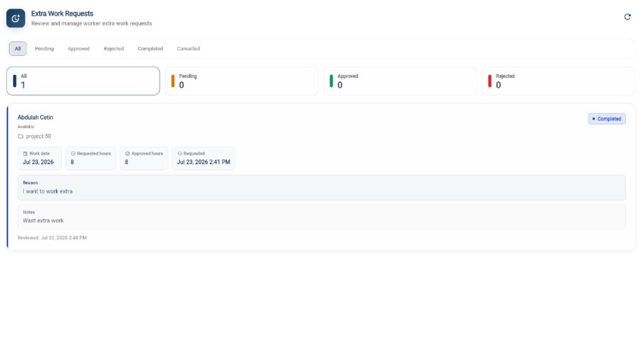This screenshot has width=644, height=340.
Task: Open the Completed filter tab
Action: pyautogui.click(x=151, y=49)
